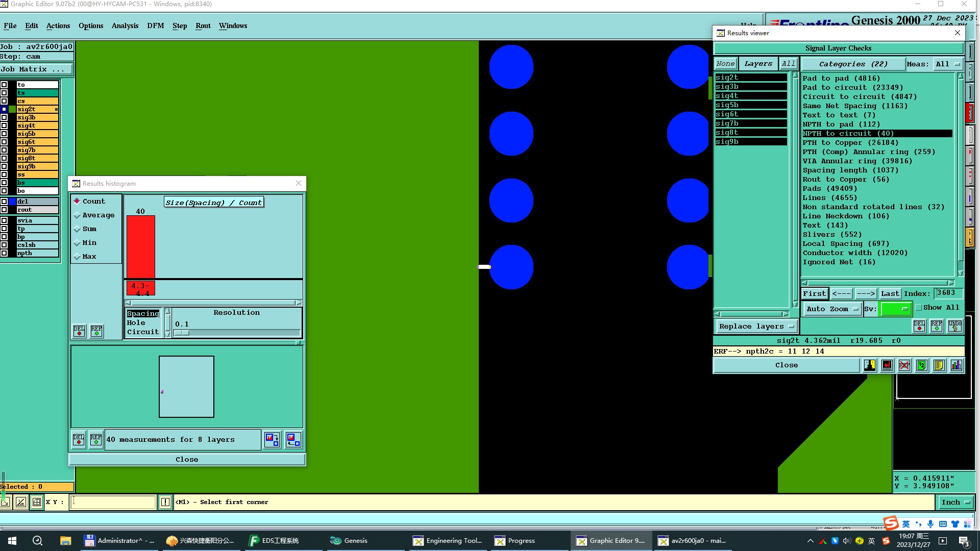Select the Average radio option
The image size is (980, 551).
pyautogui.click(x=78, y=215)
